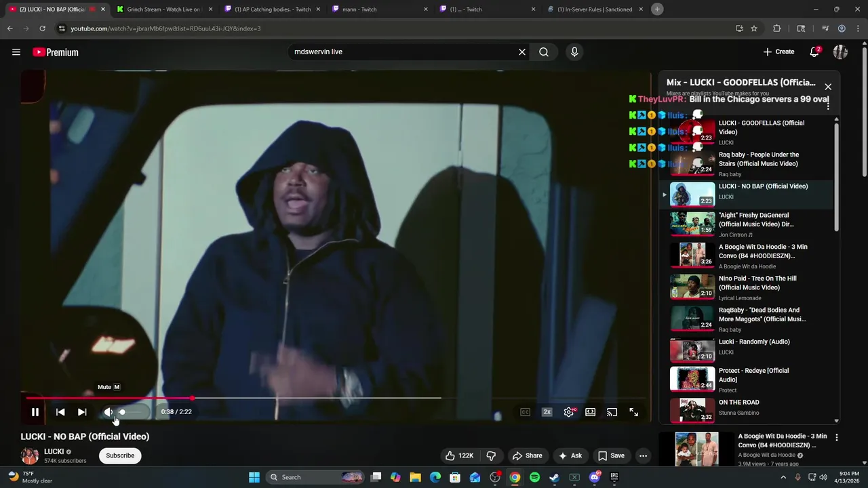868x488 pixels.
Task: Open the Chrome extensions puzzle icon
Action: [x=777, y=28]
